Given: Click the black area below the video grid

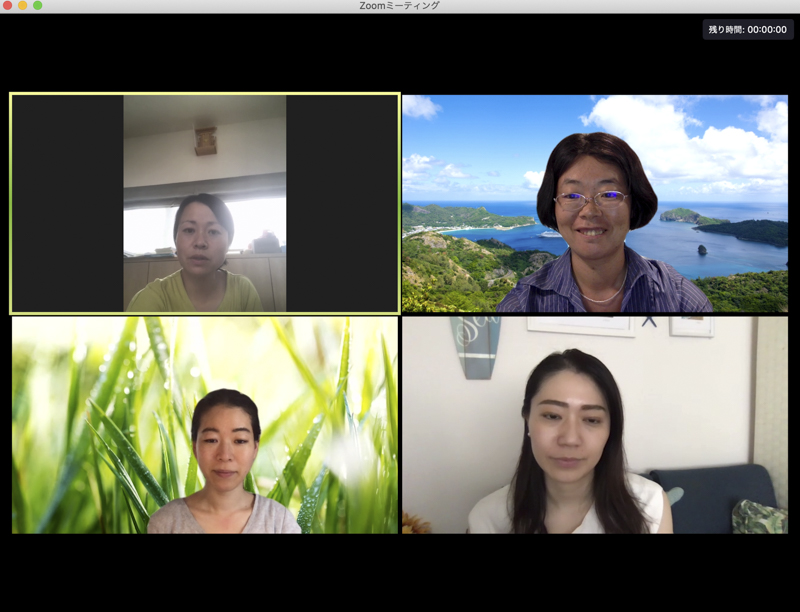Looking at the screenshot, I should [x=400, y=570].
